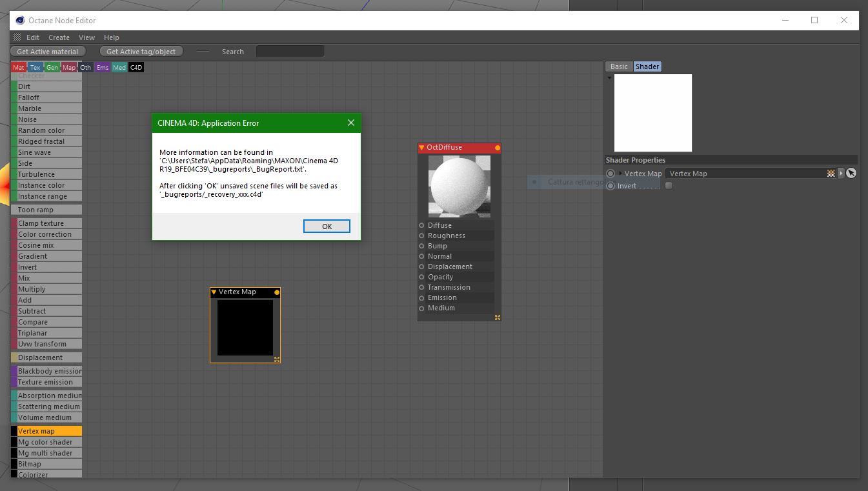
Task: Click the Vertex Map node resize corner icon
Action: [x=277, y=359]
